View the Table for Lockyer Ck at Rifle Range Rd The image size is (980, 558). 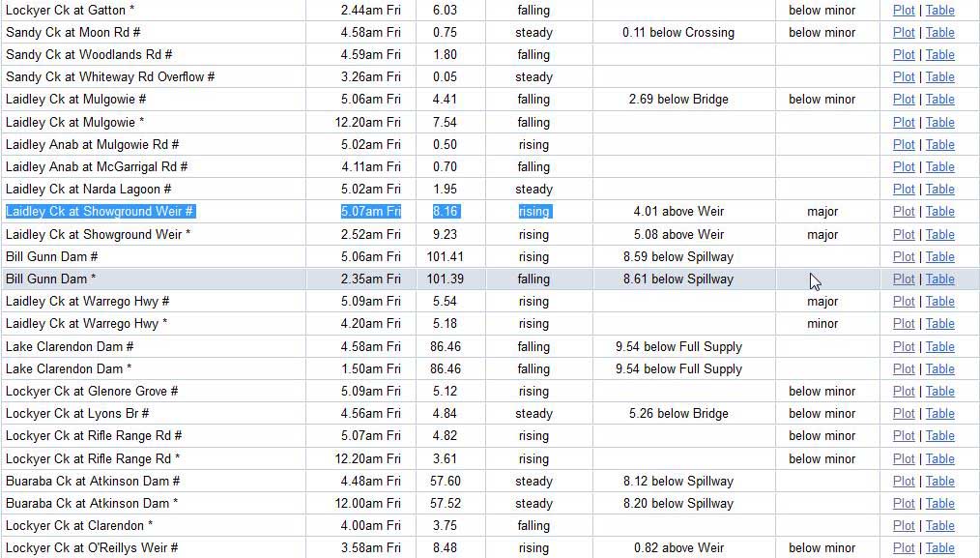click(939, 435)
